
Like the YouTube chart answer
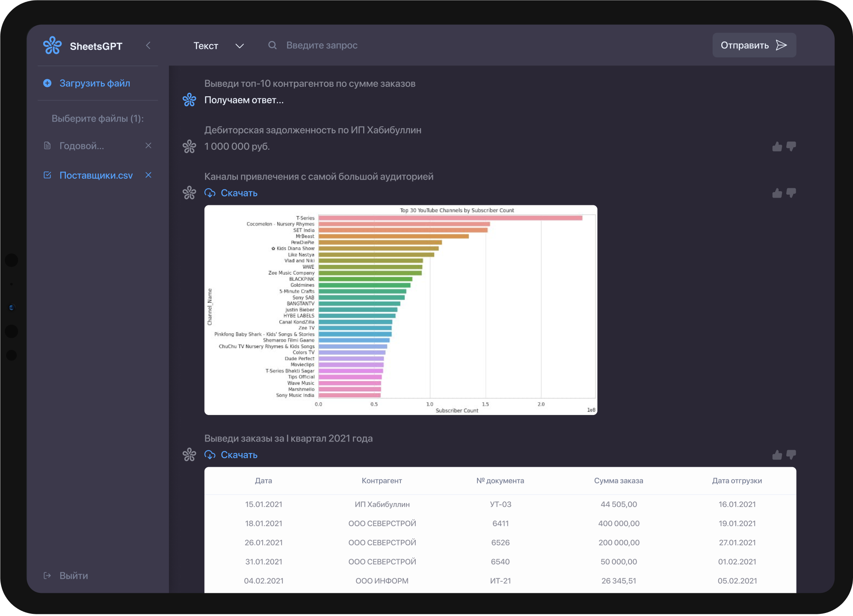point(777,193)
